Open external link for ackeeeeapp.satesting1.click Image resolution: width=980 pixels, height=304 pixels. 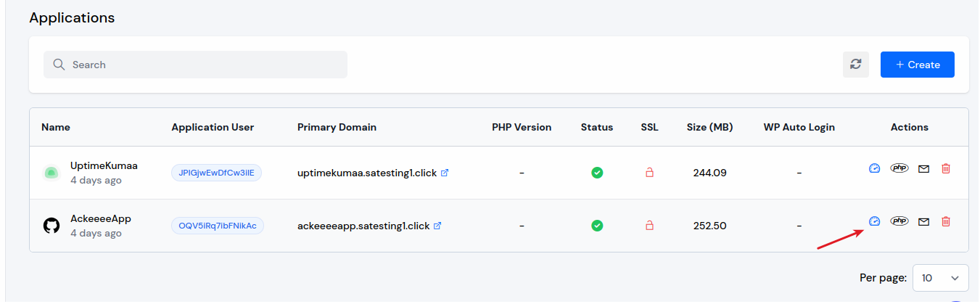pyautogui.click(x=437, y=226)
